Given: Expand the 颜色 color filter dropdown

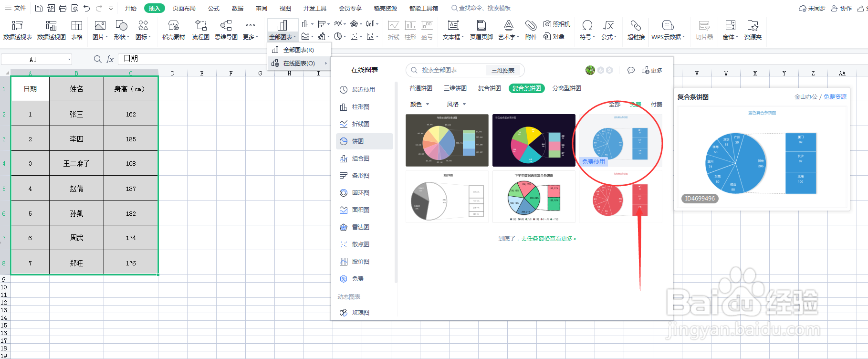Looking at the screenshot, I should tap(420, 104).
